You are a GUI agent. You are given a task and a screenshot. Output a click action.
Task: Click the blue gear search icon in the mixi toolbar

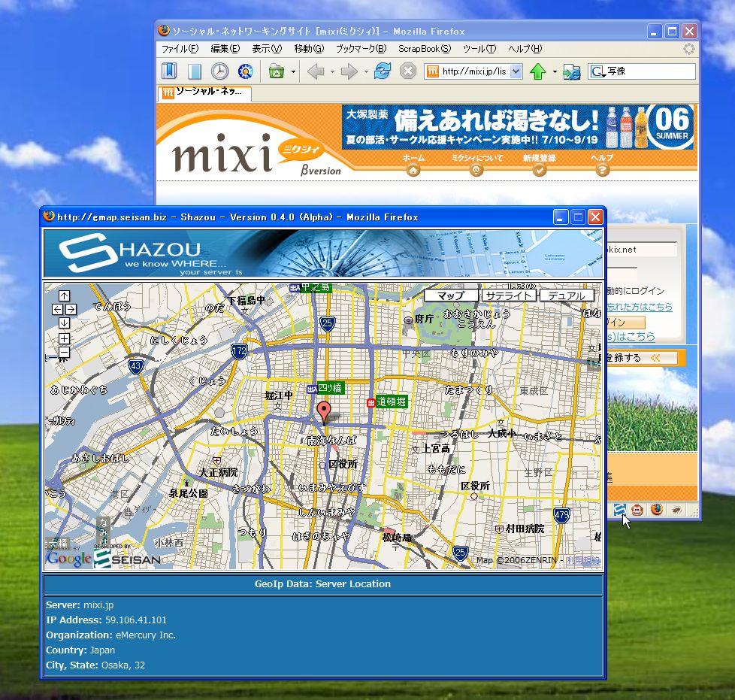click(245, 71)
